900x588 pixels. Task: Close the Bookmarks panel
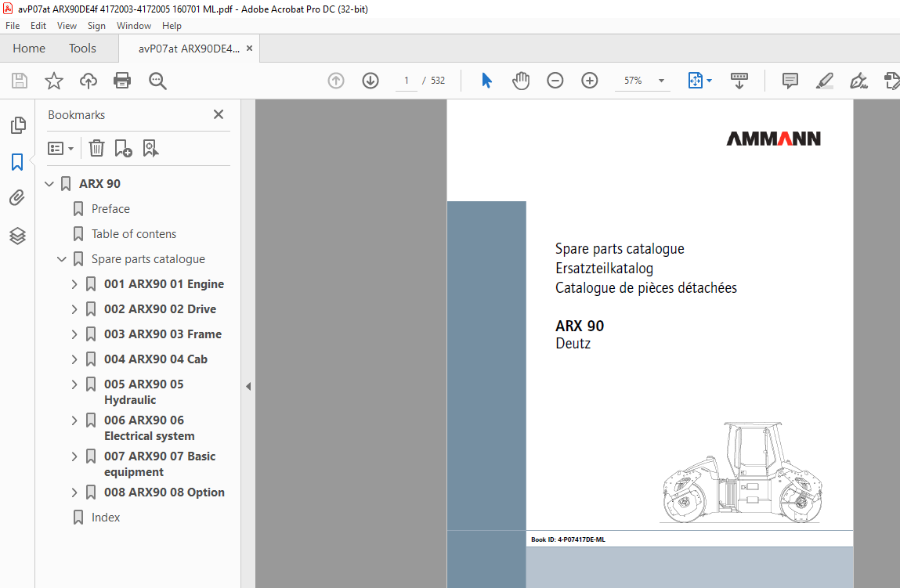(218, 115)
